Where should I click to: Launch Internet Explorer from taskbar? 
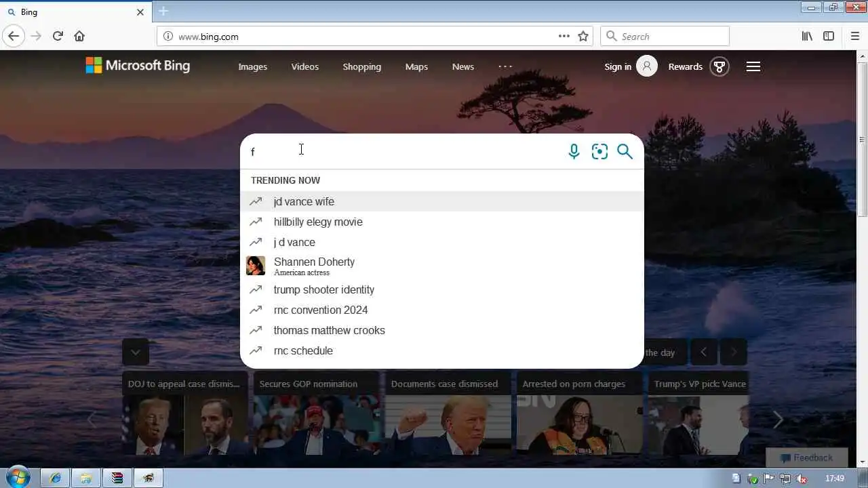click(x=55, y=479)
